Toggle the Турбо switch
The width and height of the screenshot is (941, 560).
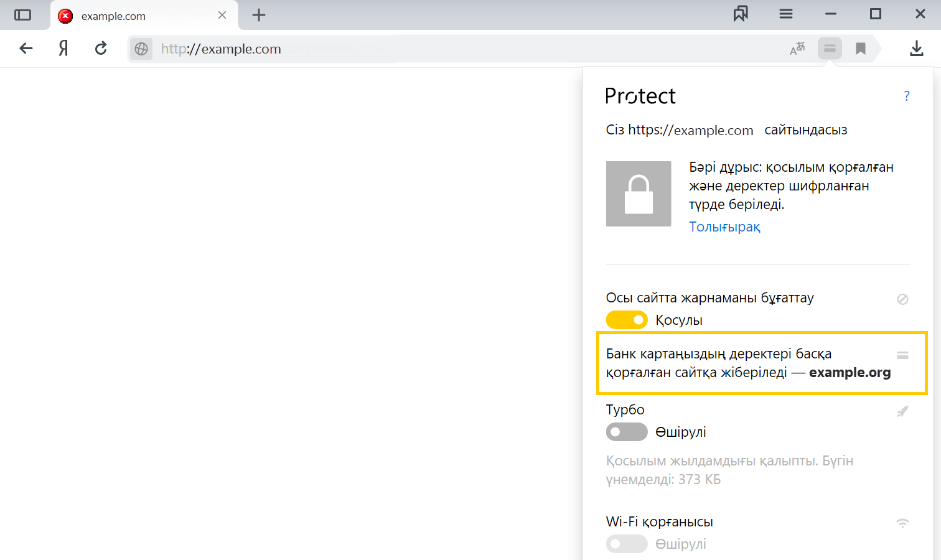[x=627, y=432]
